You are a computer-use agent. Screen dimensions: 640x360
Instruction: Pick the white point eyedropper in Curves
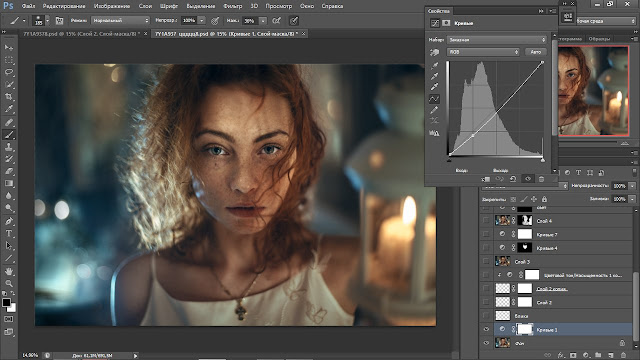[x=434, y=87]
